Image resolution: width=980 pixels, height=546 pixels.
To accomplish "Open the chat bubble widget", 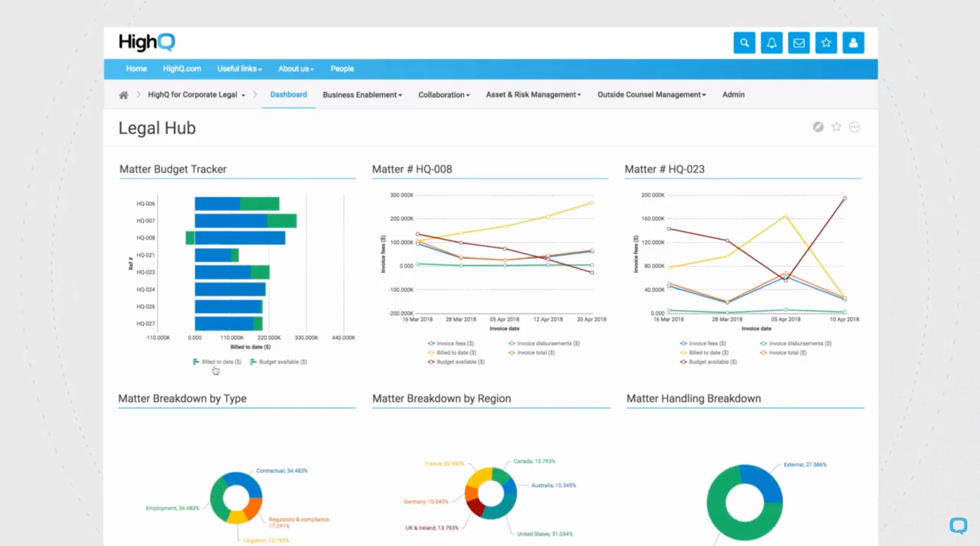I will (x=958, y=525).
